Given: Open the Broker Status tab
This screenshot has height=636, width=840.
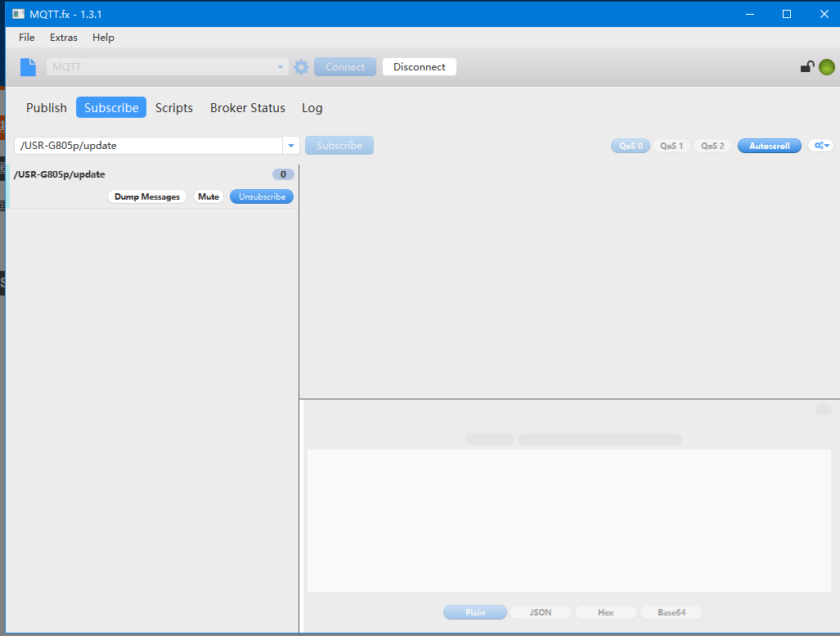Looking at the screenshot, I should [x=248, y=108].
